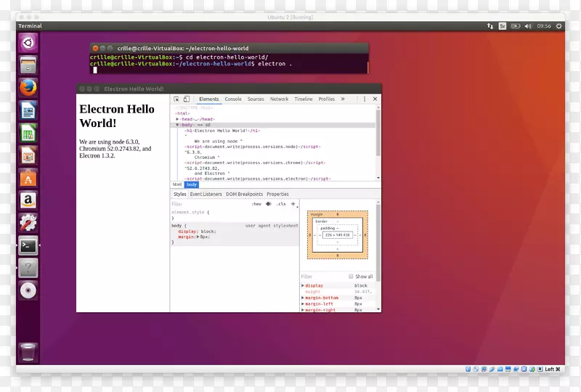Switch to the Network tab
This screenshot has height=392, width=581.
coord(279,99)
